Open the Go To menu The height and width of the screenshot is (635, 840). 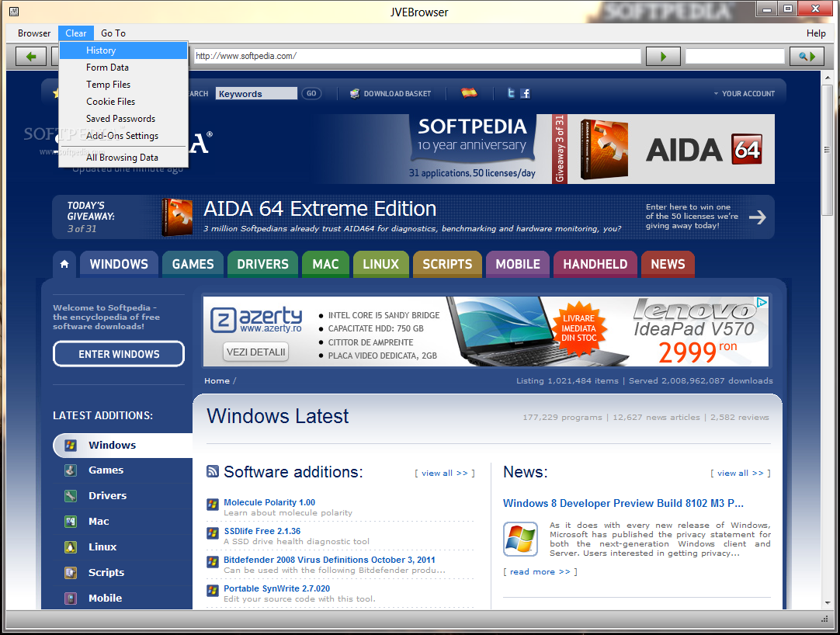113,33
